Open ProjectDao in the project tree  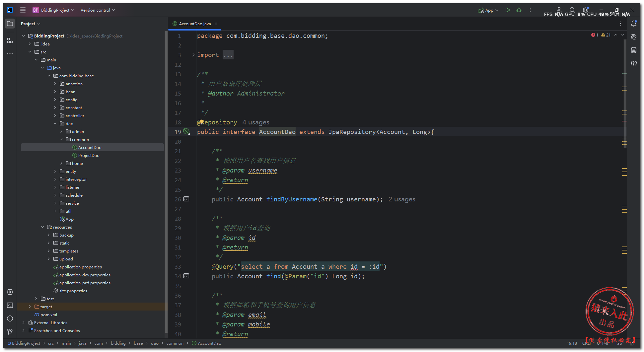click(x=89, y=156)
